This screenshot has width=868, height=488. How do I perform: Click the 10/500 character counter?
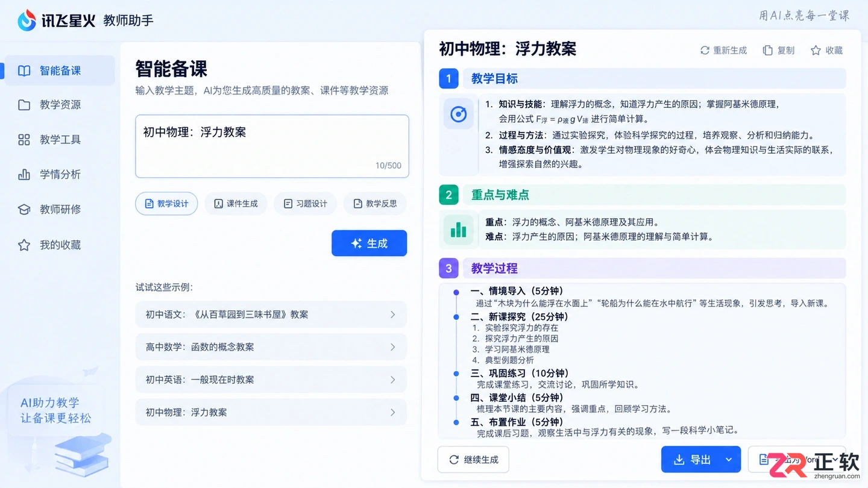[x=388, y=165]
